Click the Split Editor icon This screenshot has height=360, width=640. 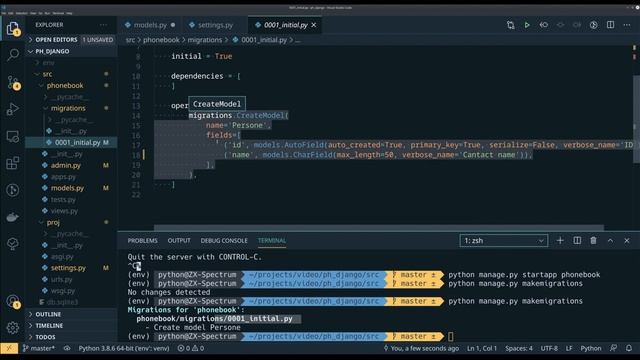coord(610,25)
